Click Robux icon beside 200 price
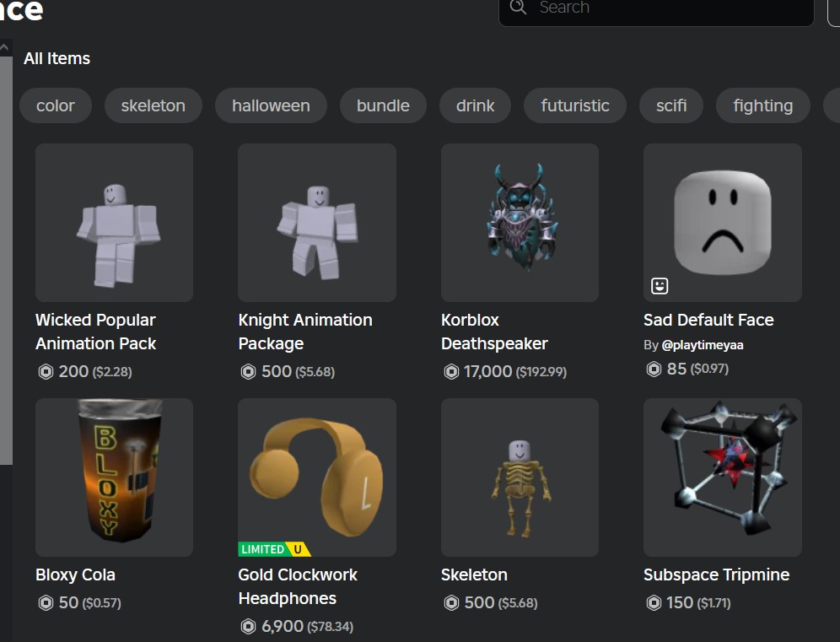Screen dimensions: 840x642 [46, 371]
